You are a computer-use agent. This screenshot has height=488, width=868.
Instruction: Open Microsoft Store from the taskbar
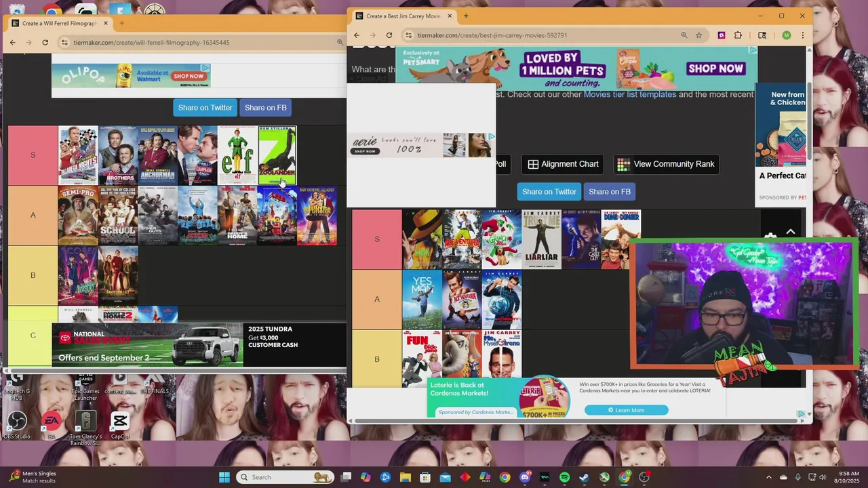coord(425,477)
